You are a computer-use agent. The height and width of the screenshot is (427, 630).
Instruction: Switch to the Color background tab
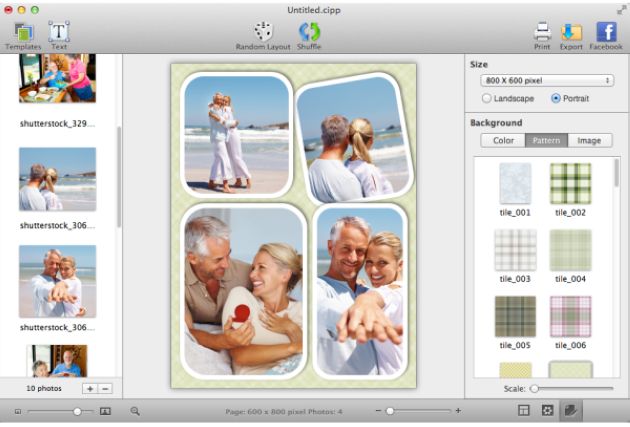[x=504, y=140]
